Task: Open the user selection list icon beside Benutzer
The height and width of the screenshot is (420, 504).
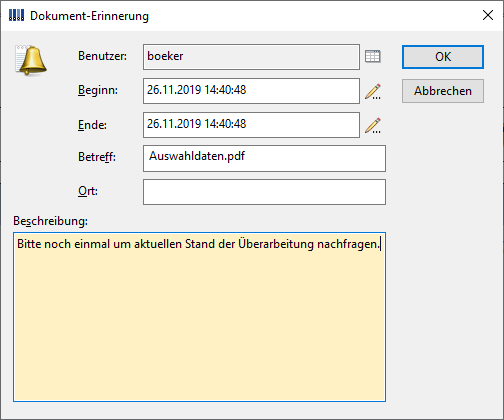Action: pyautogui.click(x=373, y=56)
